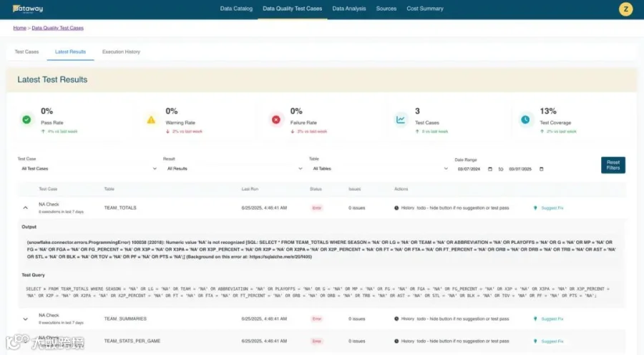Click History clock icon in TEAM_STATS_PER_GAME row
Screen dimensions: 644x355
coord(396,341)
